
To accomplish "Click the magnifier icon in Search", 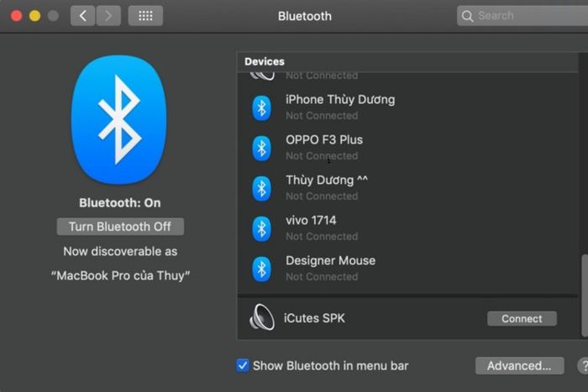I will pyautogui.click(x=467, y=16).
